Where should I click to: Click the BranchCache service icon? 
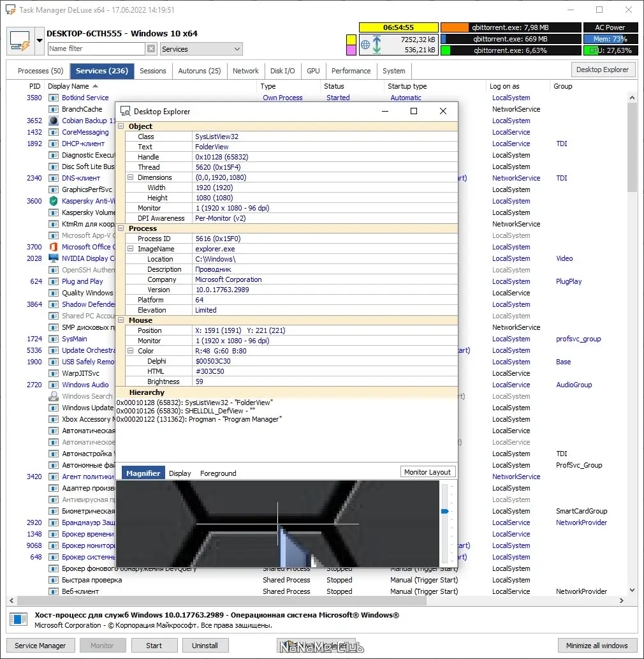(54, 109)
